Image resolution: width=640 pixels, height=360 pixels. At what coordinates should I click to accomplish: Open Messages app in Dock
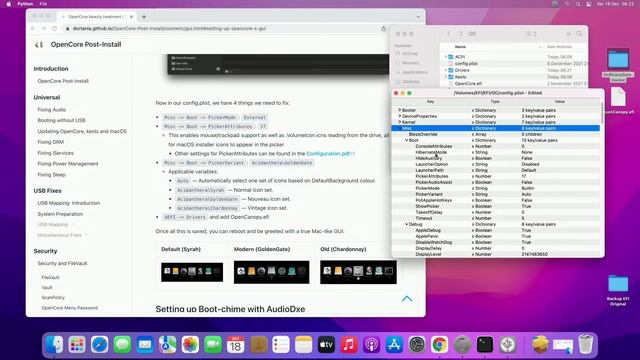pyautogui.click(x=122, y=345)
